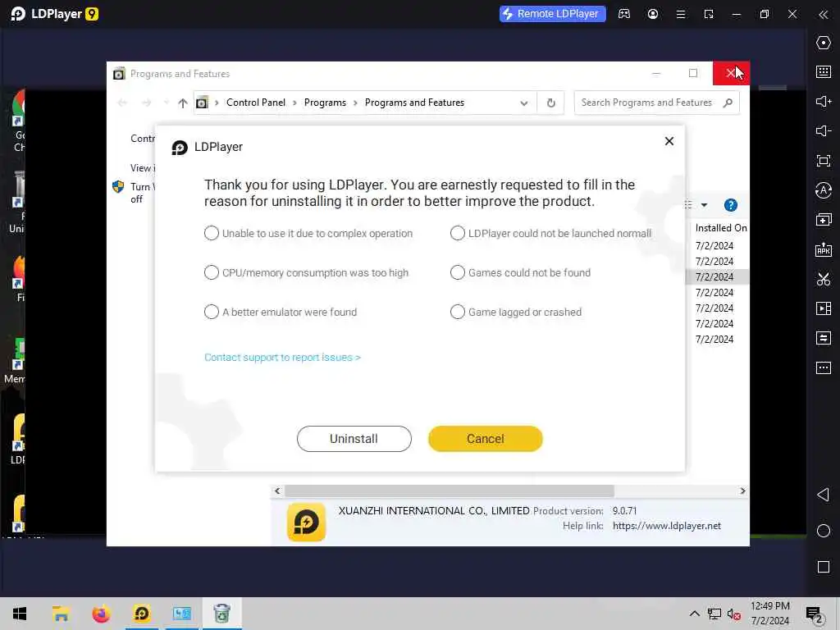
Task: Increase volume using sidebar speaker plus
Action: [824, 101]
